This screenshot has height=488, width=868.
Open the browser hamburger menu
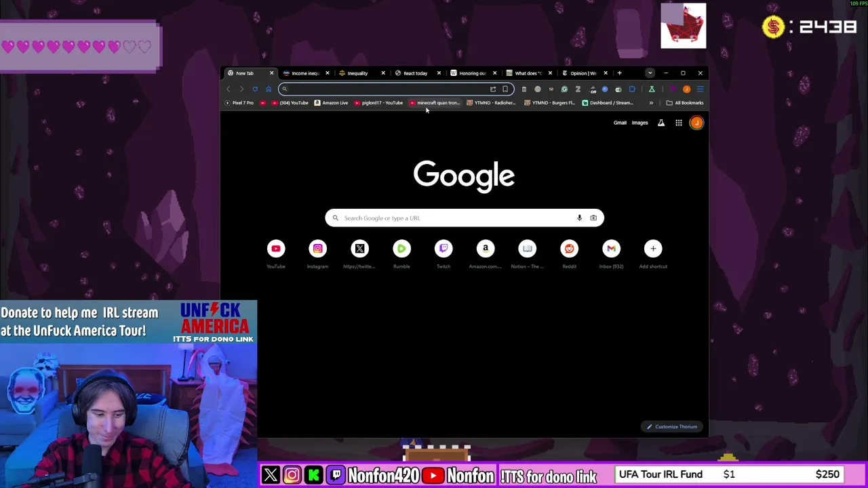click(x=701, y=89)
